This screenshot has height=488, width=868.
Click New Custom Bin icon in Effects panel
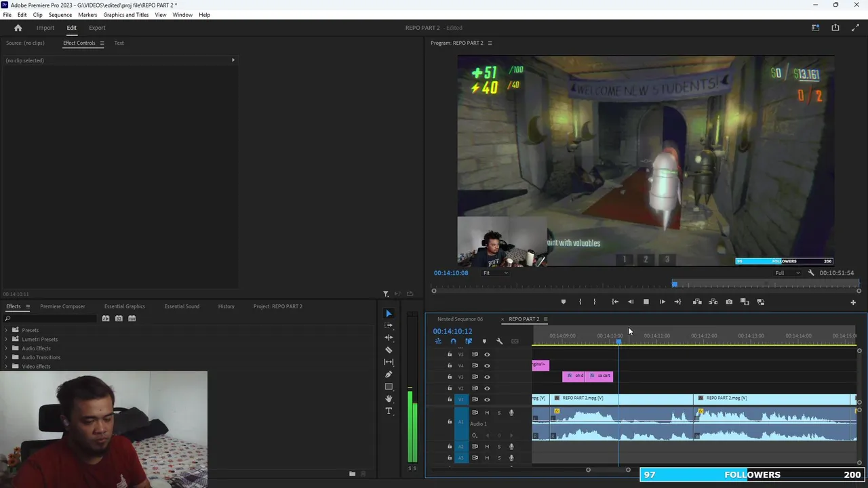pyautogui.click(x=352, y=474)
